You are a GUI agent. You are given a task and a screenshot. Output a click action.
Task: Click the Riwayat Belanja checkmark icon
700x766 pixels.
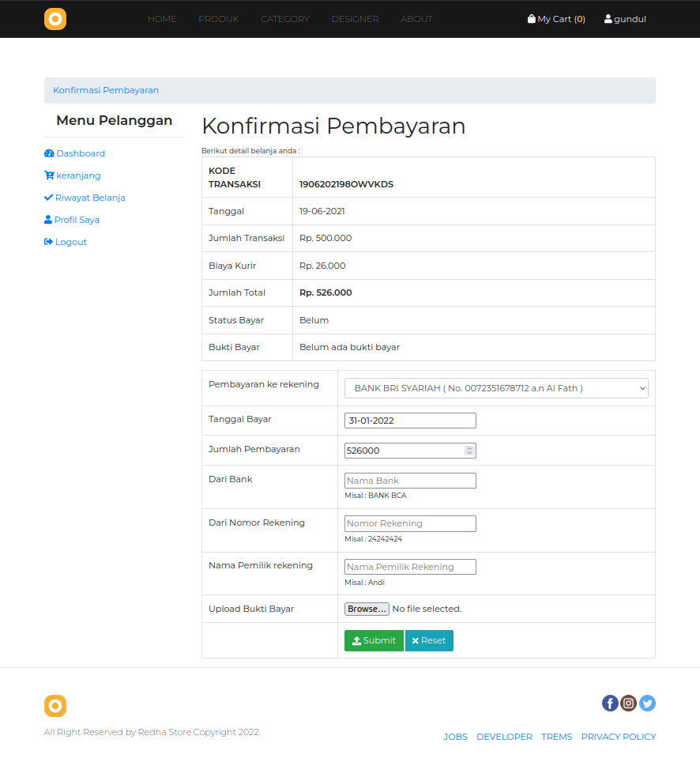coord(49,197)
